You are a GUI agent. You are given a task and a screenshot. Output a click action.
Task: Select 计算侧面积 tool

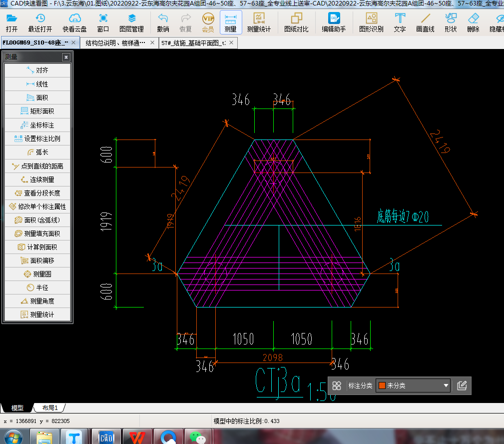click(x=37, y=247)
